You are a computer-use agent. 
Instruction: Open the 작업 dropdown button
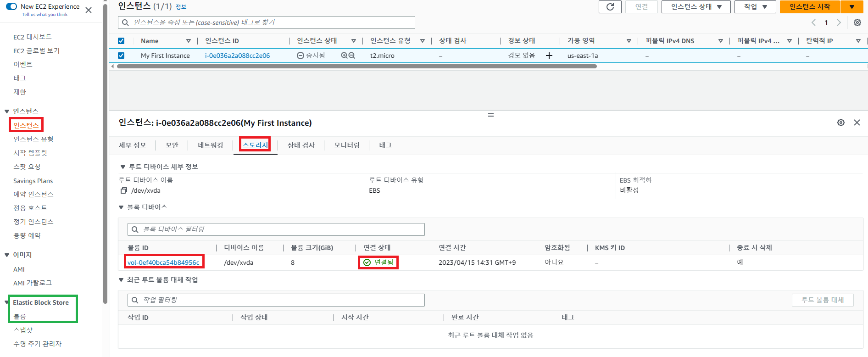(x=755, y=7)
